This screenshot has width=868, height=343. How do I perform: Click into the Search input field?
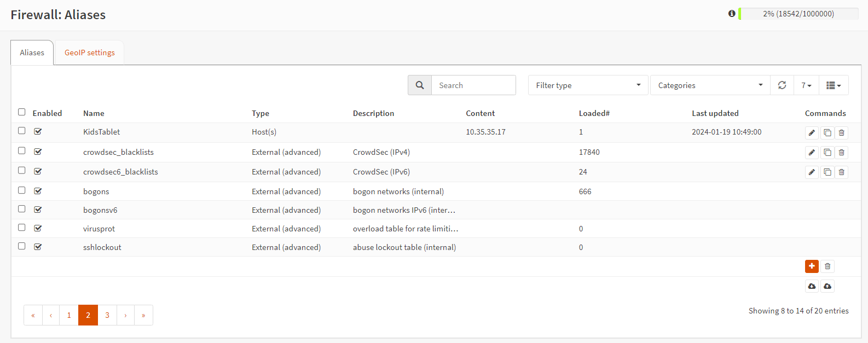pos(473,85)
